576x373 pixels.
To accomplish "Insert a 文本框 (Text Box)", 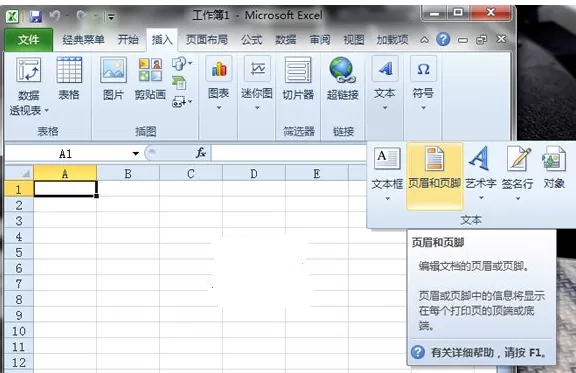I will tap(387, 168).
